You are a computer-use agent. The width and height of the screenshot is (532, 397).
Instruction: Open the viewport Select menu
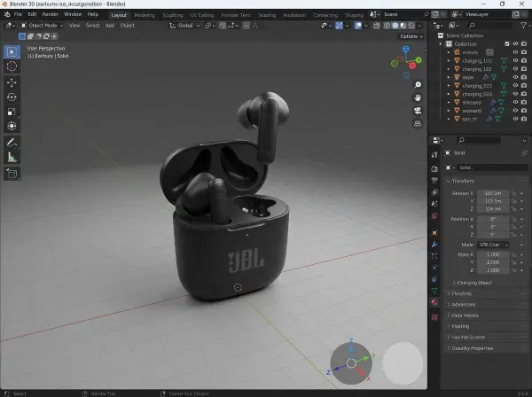92,26
